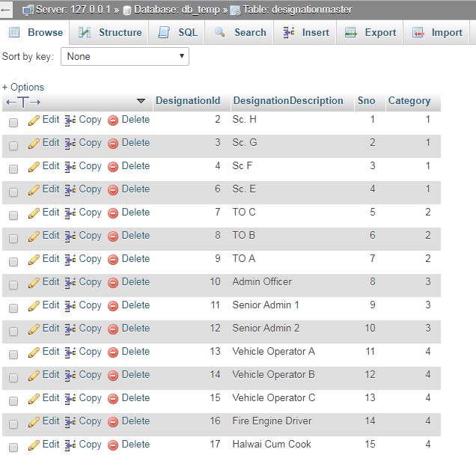Click delete icon in Halwai Cum Cook row
The height and width of the screenshot is (467, 476).
click(113, 445)
